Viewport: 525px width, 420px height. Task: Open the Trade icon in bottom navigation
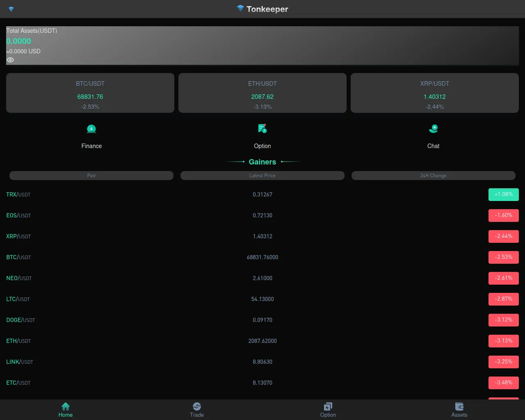(x=197, y=406)
